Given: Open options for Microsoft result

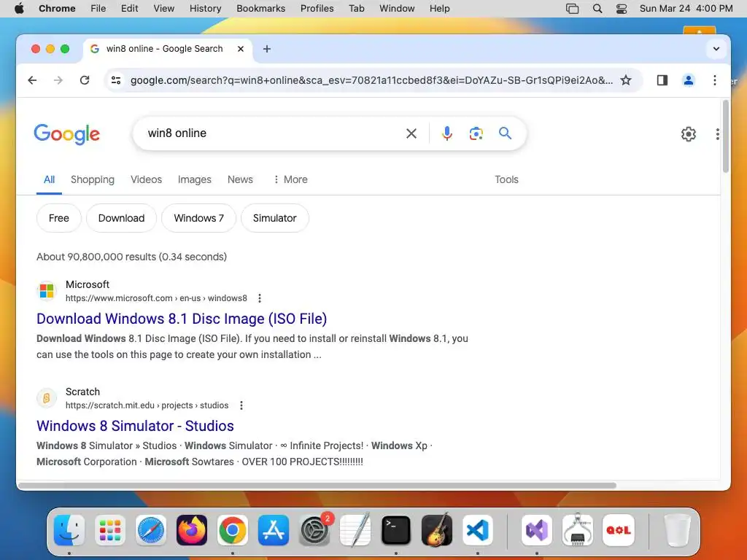Looking at the screenshot, I should (260, 298).
